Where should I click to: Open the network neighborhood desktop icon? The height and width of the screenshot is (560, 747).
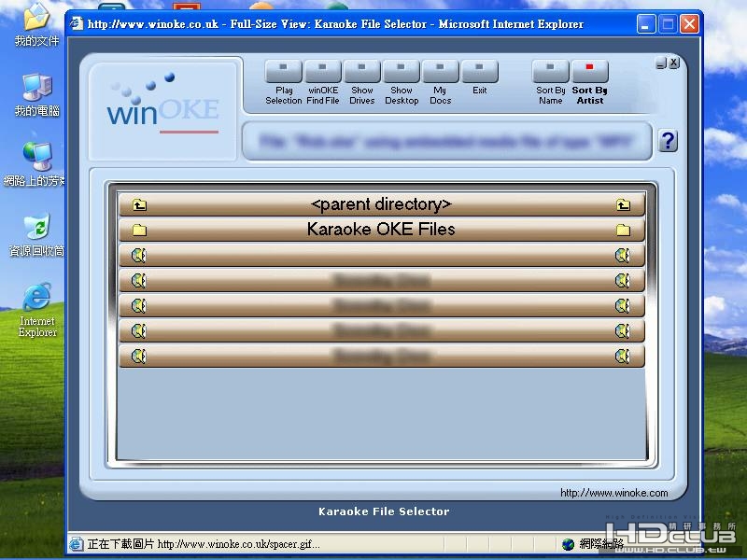(35, 164)
